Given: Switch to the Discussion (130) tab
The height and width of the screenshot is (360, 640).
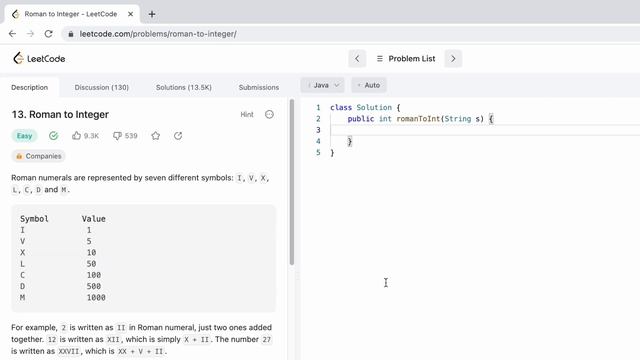Looking at the screenshot, I should (102, 87).
